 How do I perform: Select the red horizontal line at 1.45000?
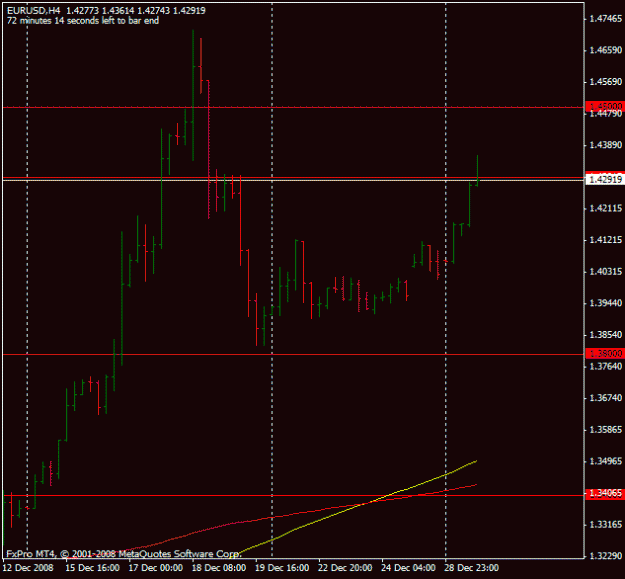point(293,107)
